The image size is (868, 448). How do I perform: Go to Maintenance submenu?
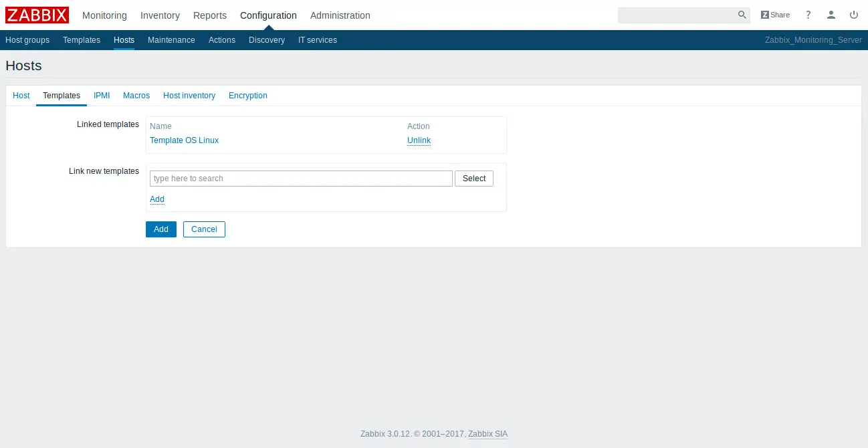(x=171, y=40)
